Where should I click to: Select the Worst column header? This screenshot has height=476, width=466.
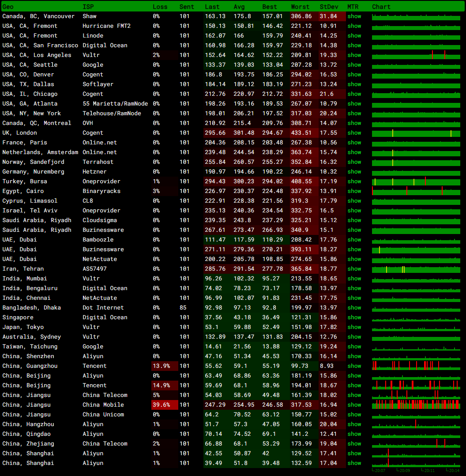pos(300,7)
